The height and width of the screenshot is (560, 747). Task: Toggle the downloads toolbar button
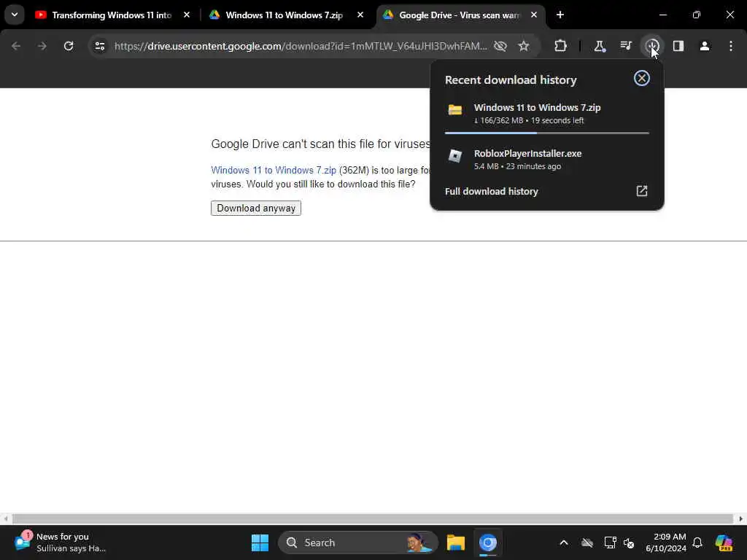pyautogui.click(x=651, y=46)
